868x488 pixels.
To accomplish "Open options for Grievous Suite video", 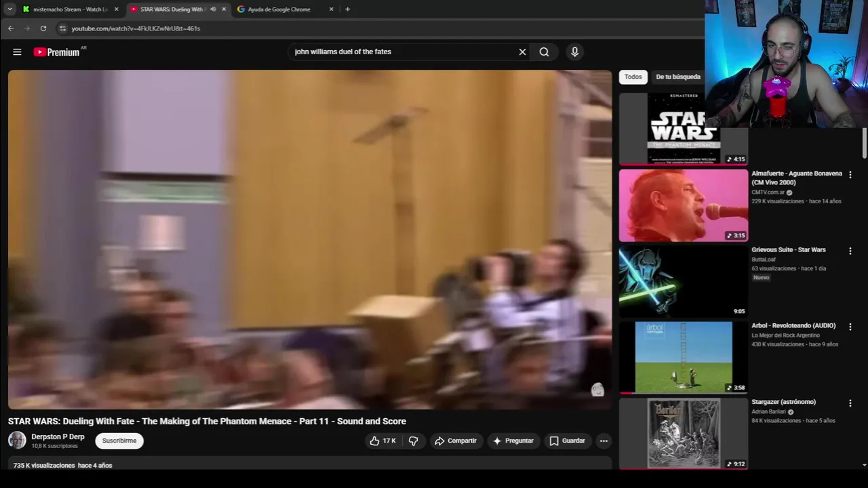I will pyautogui.click(x=850, y=251).
